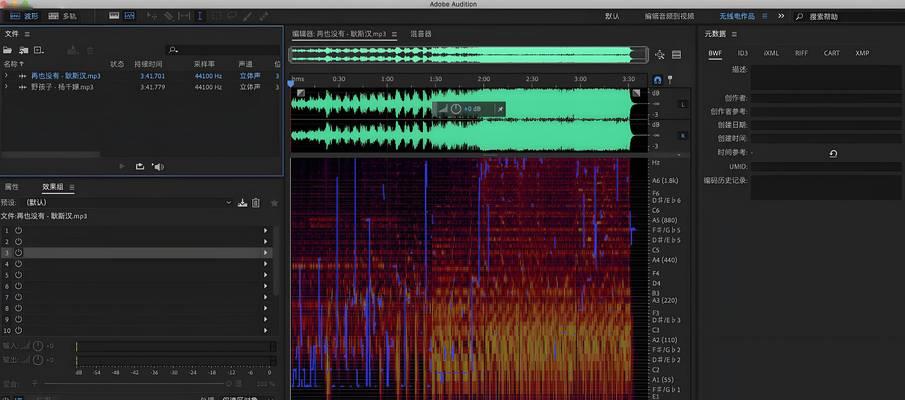This screenshot has width=905, height=400.
Task: Adjust the effects rack output gain knob
Action: coord(38,360)
